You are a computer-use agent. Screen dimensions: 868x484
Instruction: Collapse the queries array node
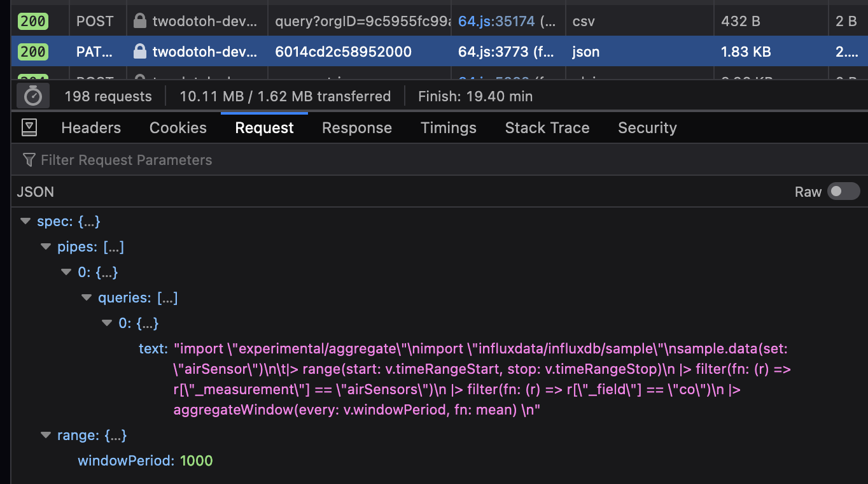pos(87,297)
